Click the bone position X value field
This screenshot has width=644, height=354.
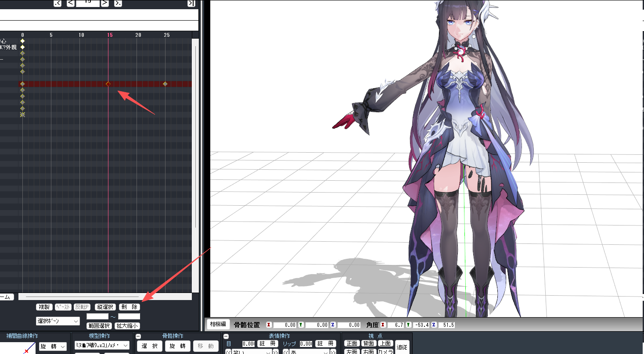click(285, 325)
